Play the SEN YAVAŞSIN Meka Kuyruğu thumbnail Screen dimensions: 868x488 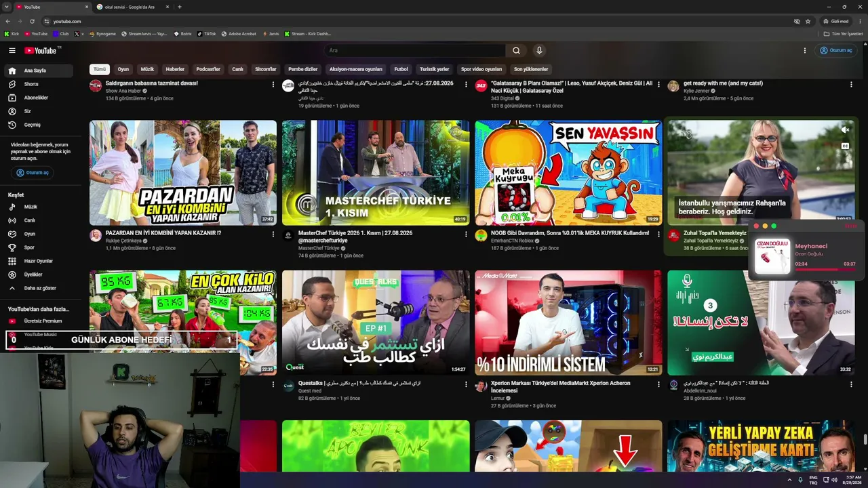[568, 173]
